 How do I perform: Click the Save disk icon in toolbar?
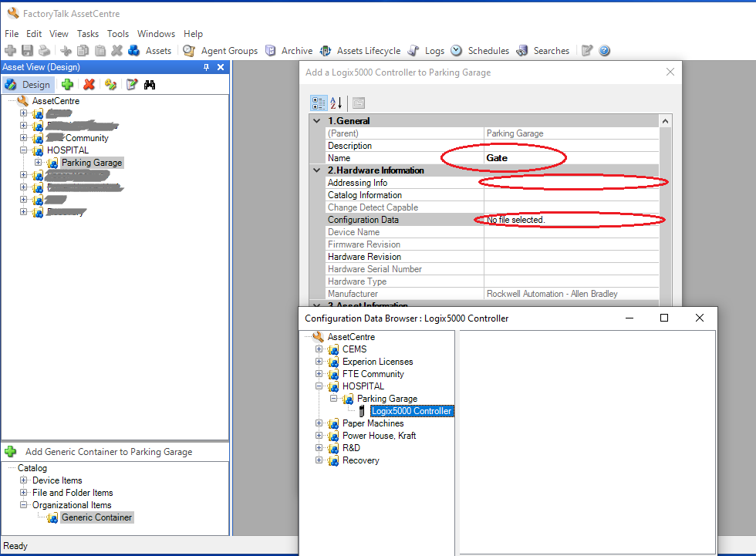[x=28, y=50]
